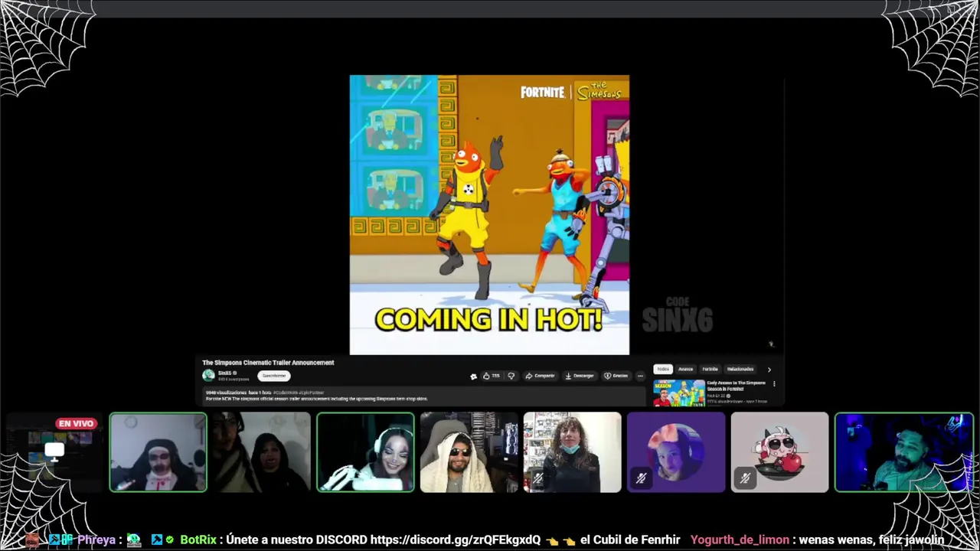Viewport: 980px width, 551px height.
Task: Select the nun costume participant tile
Action: click(x=158, y=452)
